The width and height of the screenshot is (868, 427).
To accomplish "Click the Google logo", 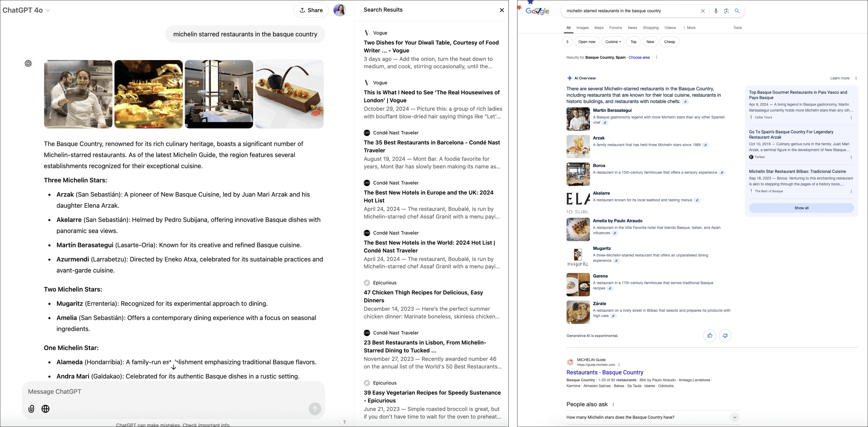I will [x=537, y=11].
